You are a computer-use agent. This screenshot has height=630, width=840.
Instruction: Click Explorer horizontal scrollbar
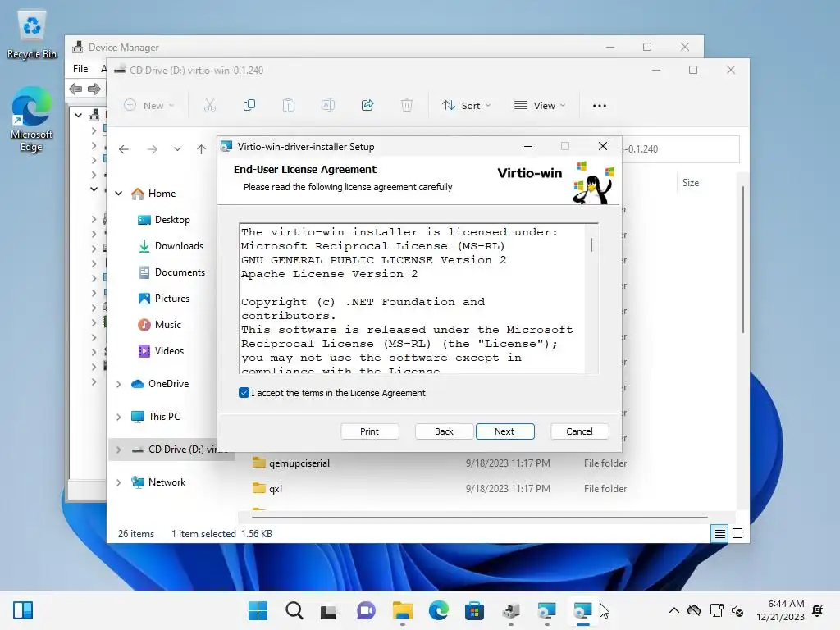click(x=479, y=518)
